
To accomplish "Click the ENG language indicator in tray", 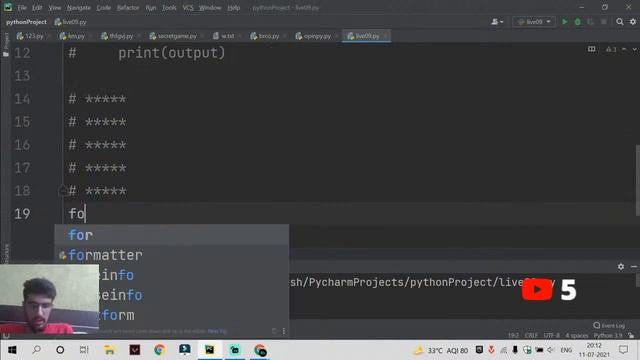I will [x=566, y=350].
